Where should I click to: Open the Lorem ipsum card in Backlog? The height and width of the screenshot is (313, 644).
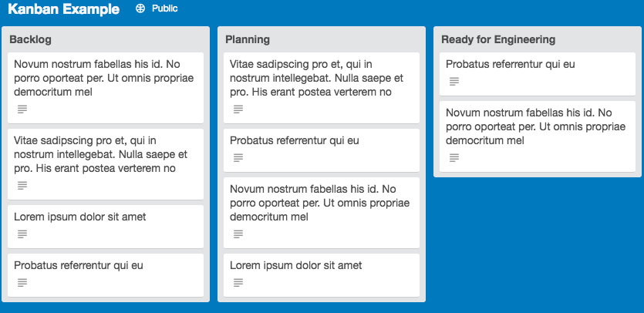click(106, 227)
